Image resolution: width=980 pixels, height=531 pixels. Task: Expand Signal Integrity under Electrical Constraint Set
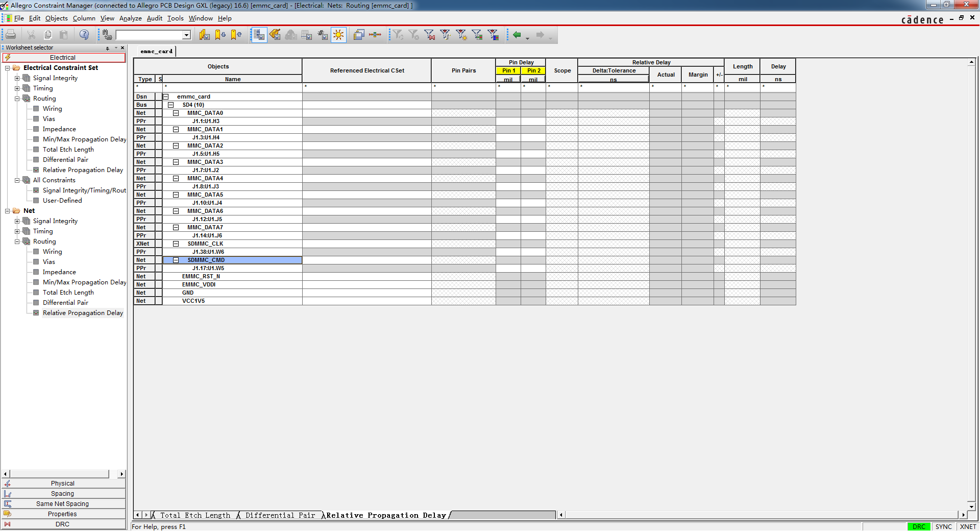click(x=17, y=78)
